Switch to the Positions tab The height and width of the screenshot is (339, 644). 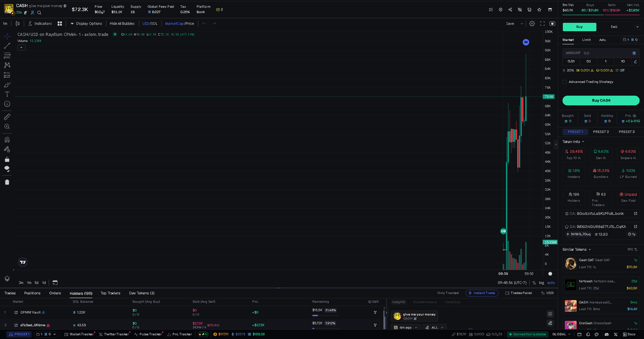coord(32,293)
